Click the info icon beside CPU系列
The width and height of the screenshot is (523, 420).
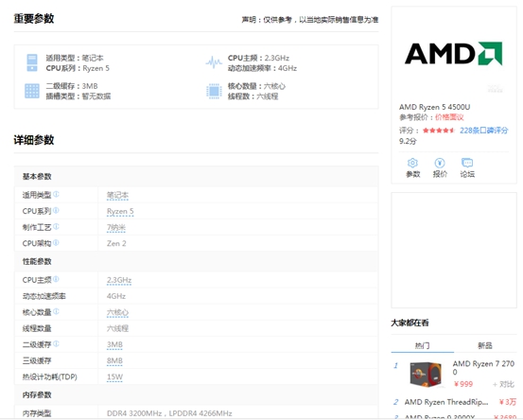click(56, 210)
